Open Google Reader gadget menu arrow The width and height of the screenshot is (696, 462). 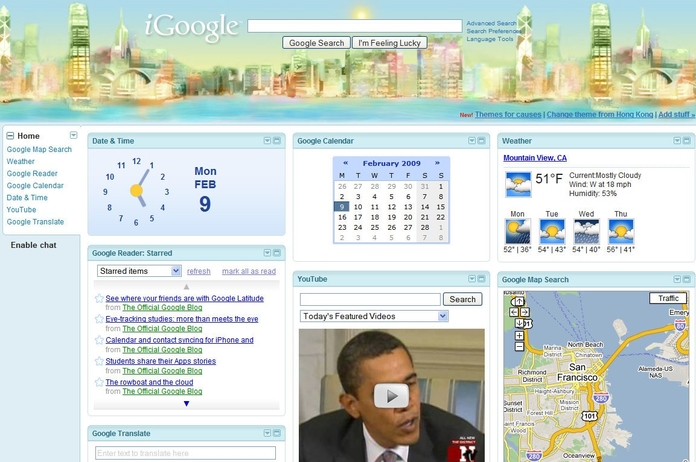[x=267, y=253]
